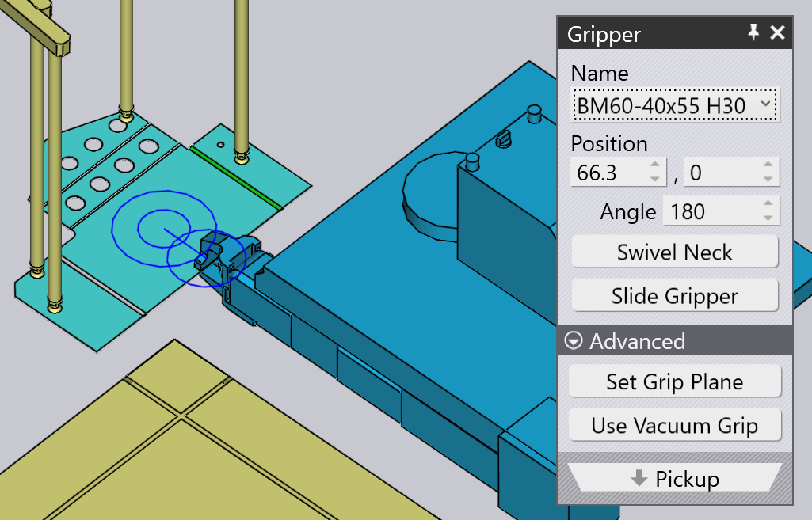This screenshot has width=812, height=520.
Task: Click the Slide Gripper button
Action: (x=675, y=296)
